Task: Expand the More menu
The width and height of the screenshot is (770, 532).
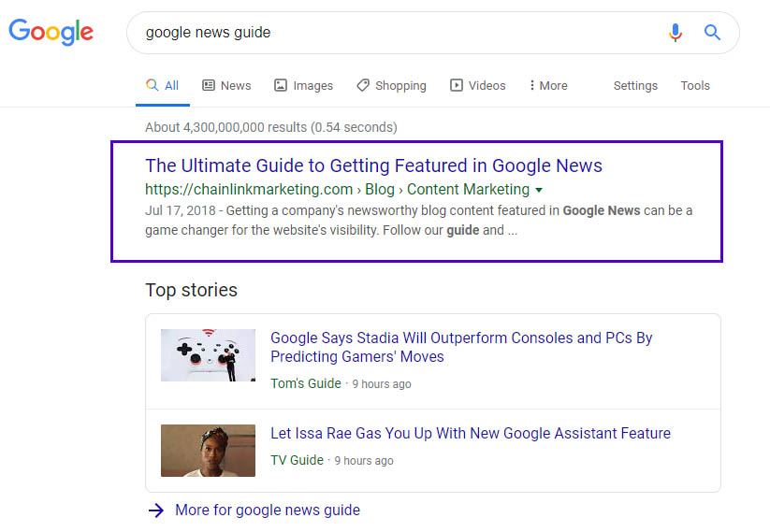Action: 548,85
